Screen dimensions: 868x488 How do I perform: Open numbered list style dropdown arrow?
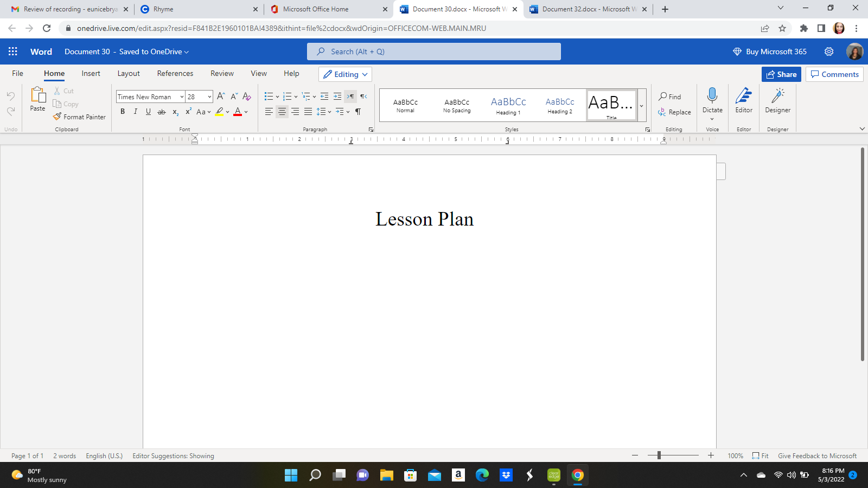296,97
